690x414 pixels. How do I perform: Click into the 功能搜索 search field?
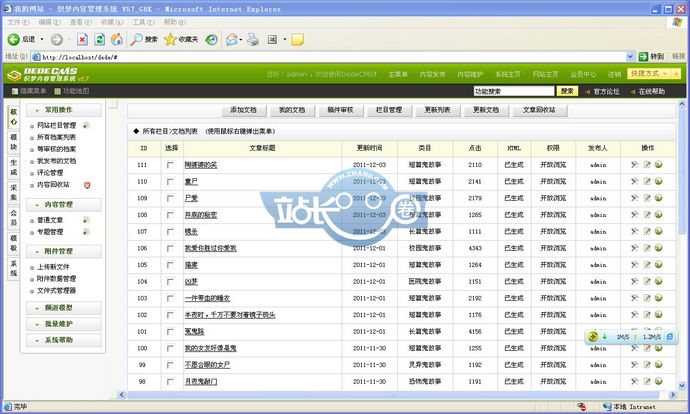click(514, 91)
